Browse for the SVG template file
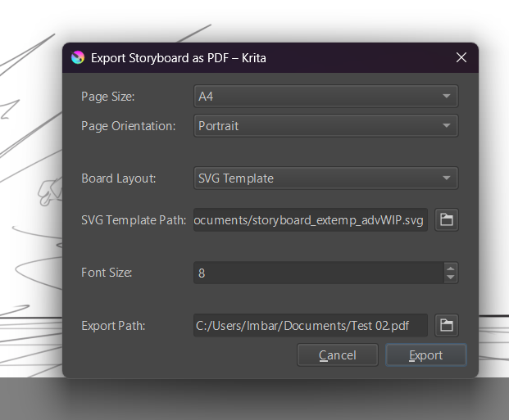Screen dimensions: 509x420 (x=446, y=219)
